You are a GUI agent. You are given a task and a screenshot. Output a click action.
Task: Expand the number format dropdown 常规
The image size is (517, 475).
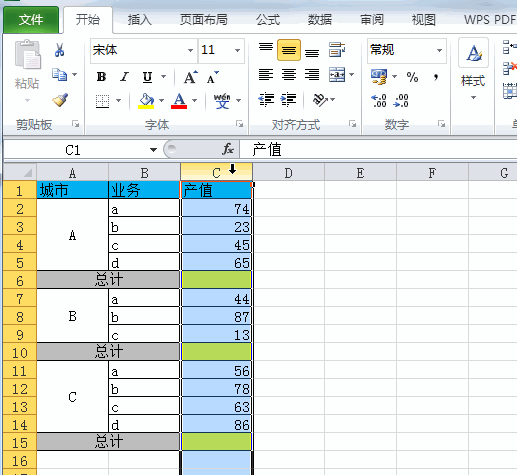(439, 50)
